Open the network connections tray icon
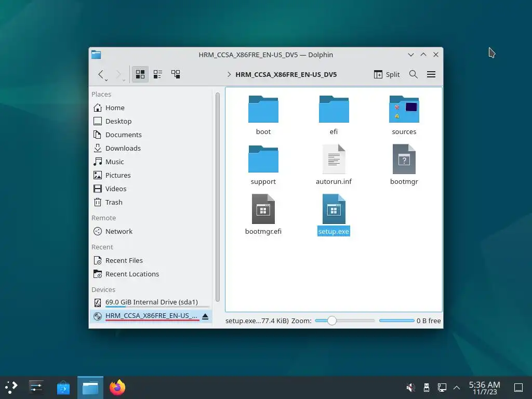Viewport: 532px width, 399px height. 442,388
